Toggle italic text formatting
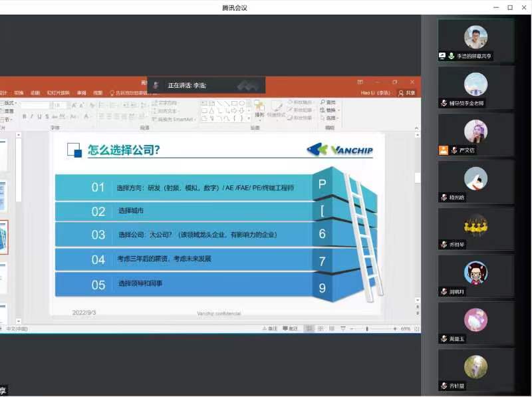The height and width of the screenshot is (397, 532). pos(31,116)
